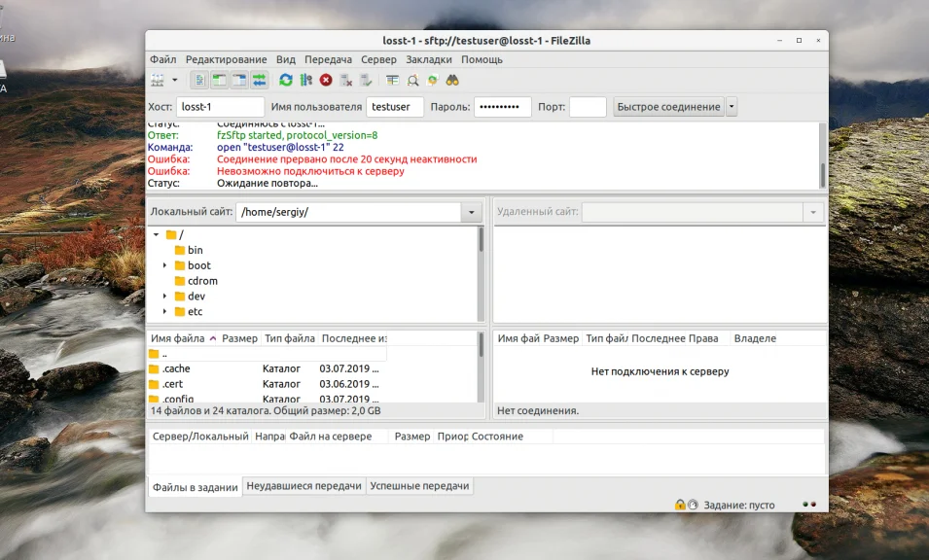Click the process queue icon
Image resolution: width=929 pixels, height=560 pixels.
click(305, 80)
